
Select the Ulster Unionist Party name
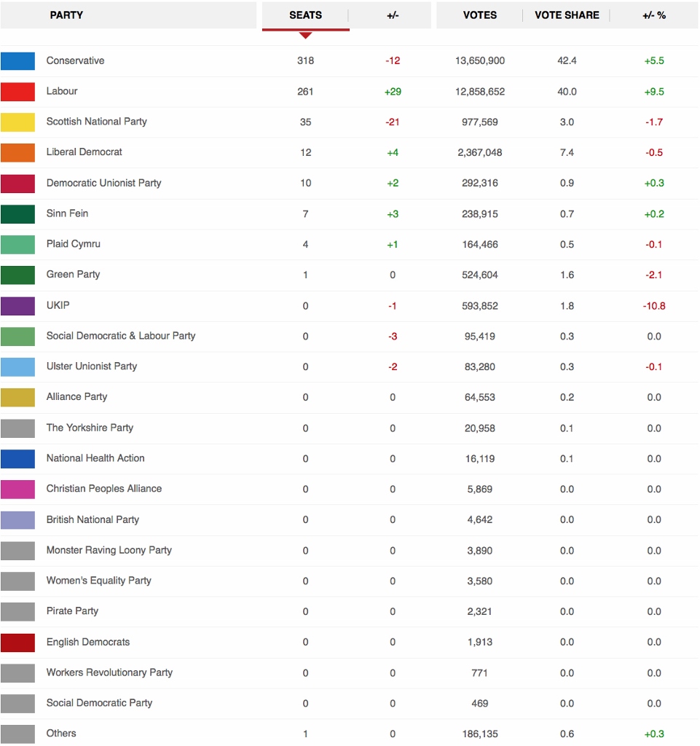pos(92,366)
